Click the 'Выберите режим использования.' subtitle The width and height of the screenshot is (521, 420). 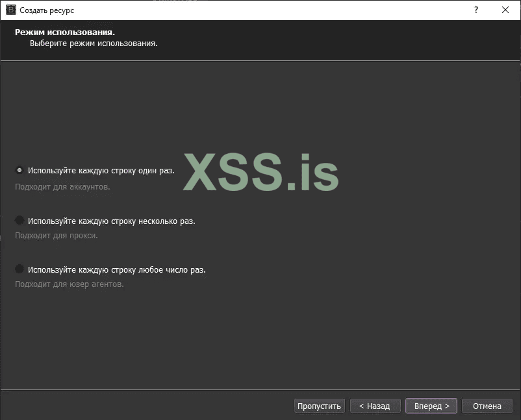94,43
